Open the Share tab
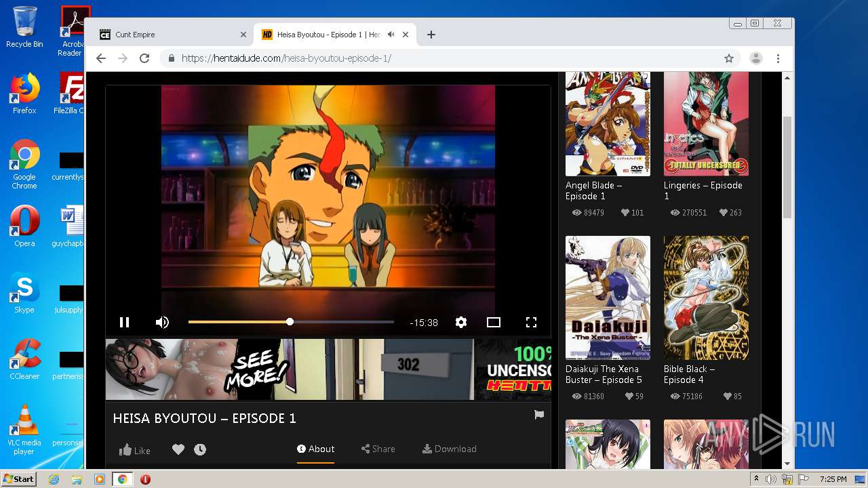Image resolution: width=868 pixels, height=488 pixels. pos(378,449)
